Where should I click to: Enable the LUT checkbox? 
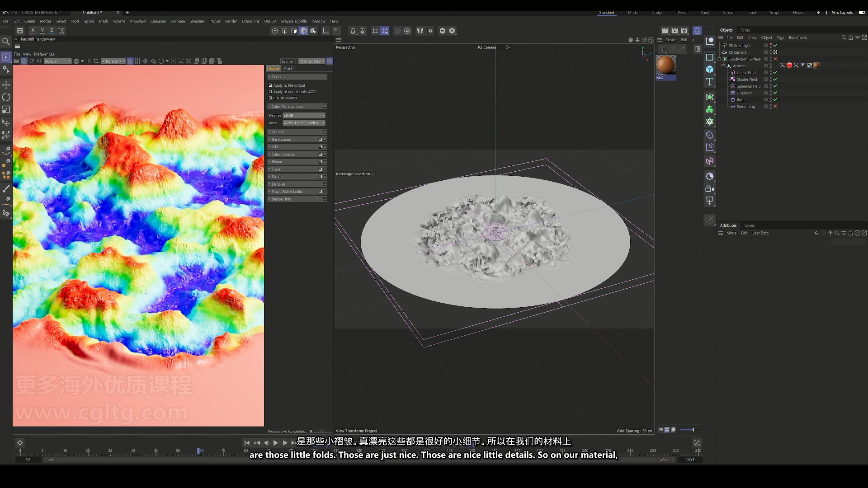point(320,147)
